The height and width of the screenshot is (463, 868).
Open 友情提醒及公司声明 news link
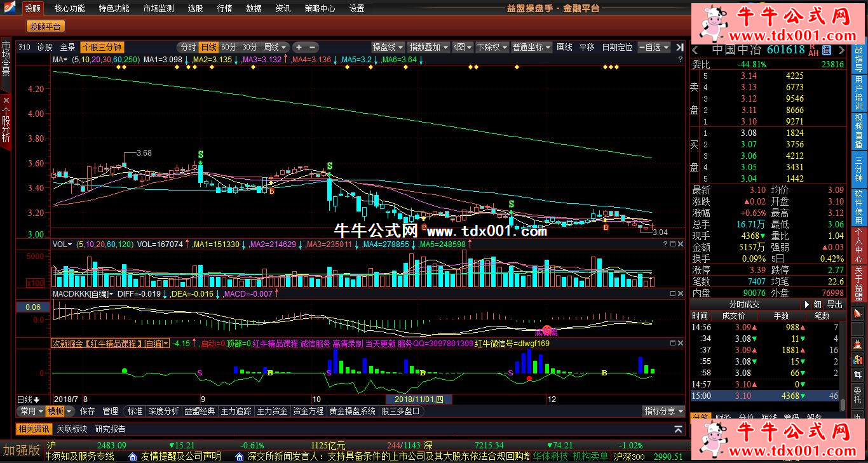tap(181, 457)
